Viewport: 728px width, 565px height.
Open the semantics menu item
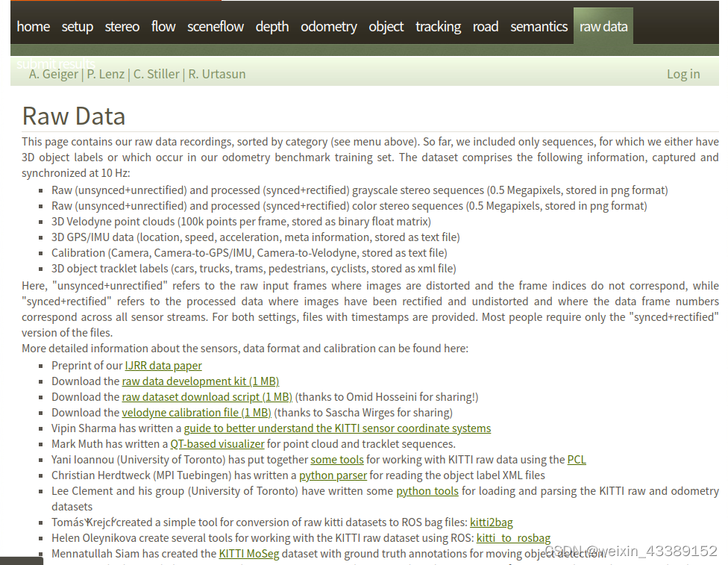click(x=539, y=26)
